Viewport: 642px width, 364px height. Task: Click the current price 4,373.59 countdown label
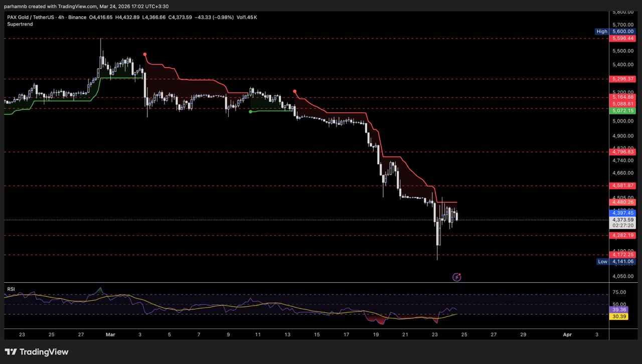click(x=622, y=223)
